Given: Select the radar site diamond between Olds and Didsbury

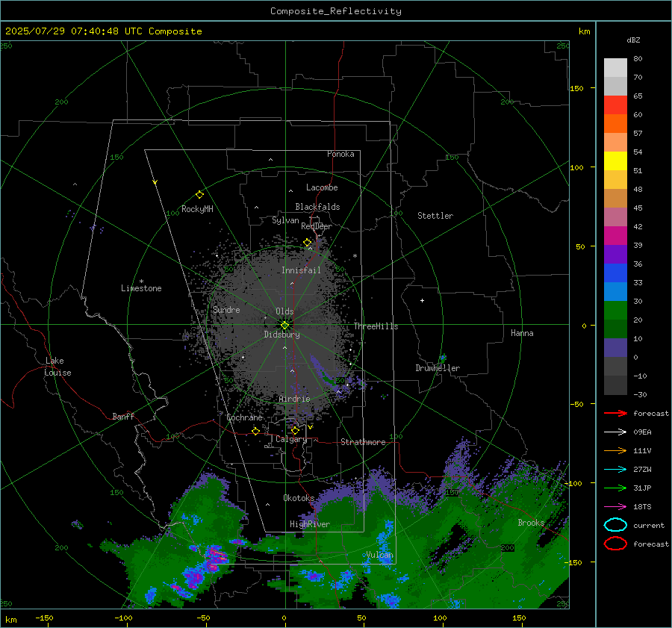Looking at the screenshot, I should (285, 325).
